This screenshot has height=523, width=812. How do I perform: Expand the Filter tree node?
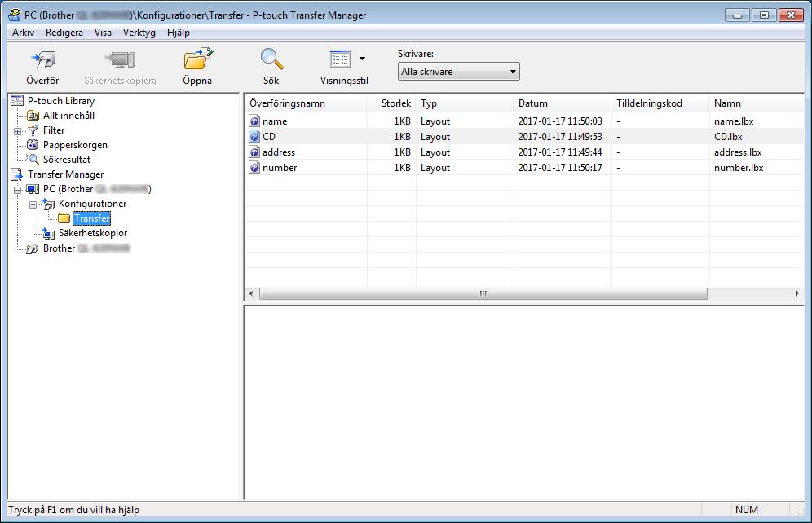[18, 131]
